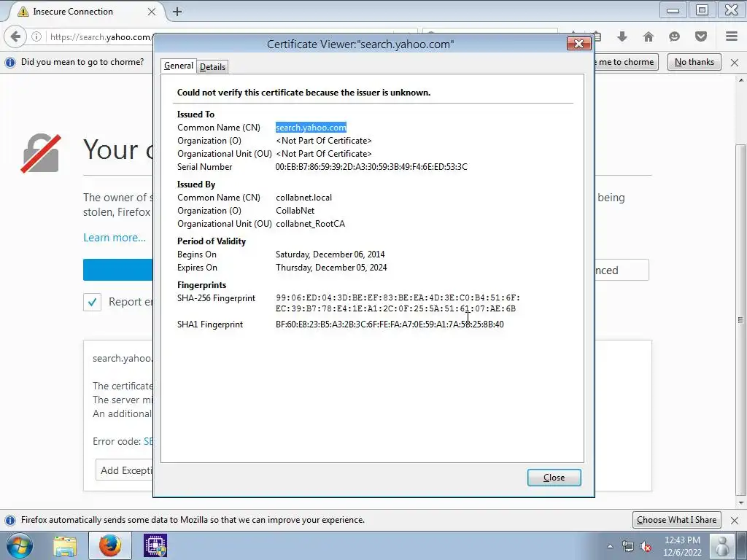Screen dimensions: 747x560
Task: Click the error code link
Action: [x=148, y=441]
